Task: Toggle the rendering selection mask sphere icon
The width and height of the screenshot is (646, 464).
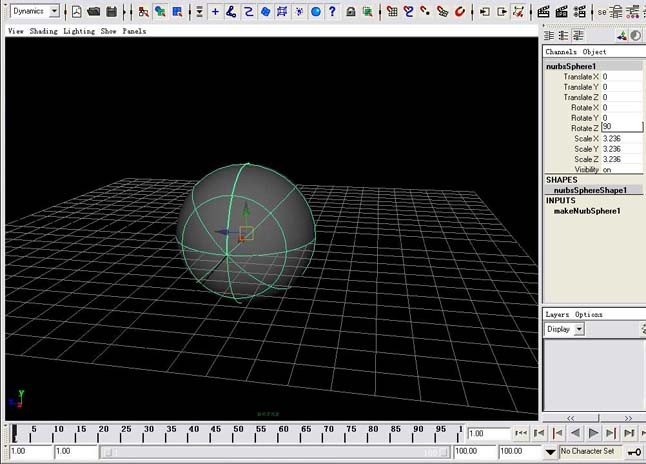Action: [x=316, y=12]
